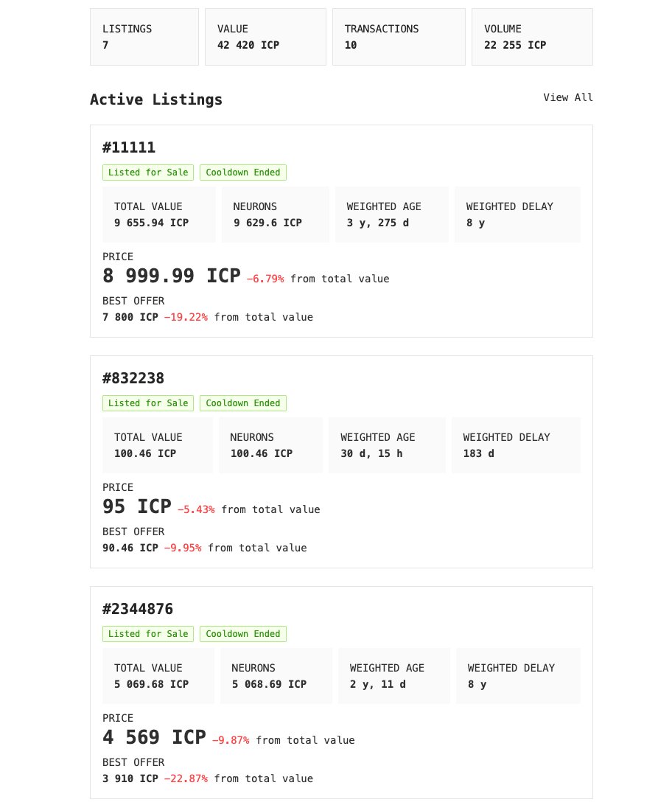
Task: Click the 7 800 ICP best offer
Action: point(130,317)
